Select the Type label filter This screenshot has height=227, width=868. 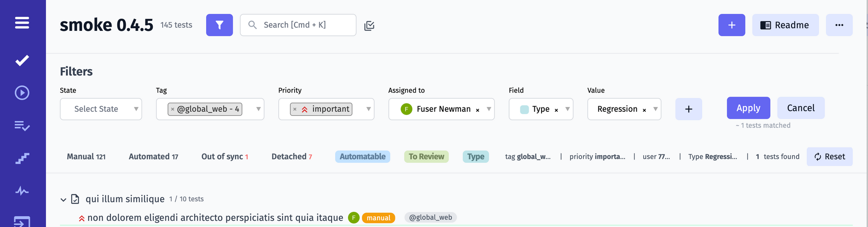click(476, 157)
